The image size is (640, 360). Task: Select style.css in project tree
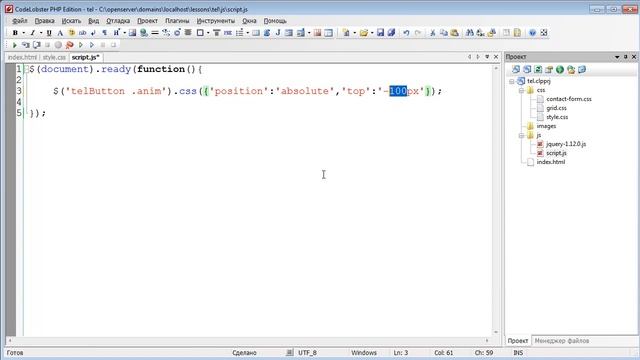click(557, 117)
